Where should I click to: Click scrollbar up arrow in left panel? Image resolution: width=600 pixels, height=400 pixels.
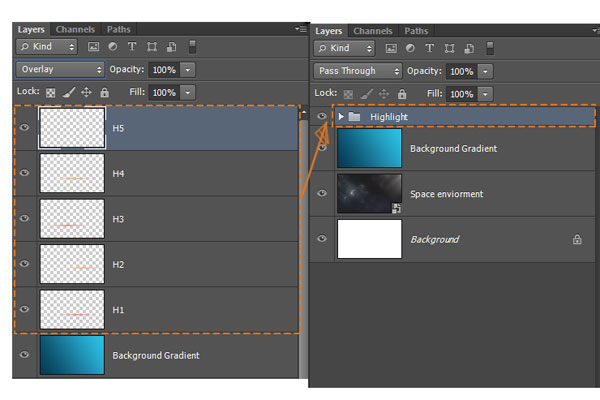click(304, 113)
